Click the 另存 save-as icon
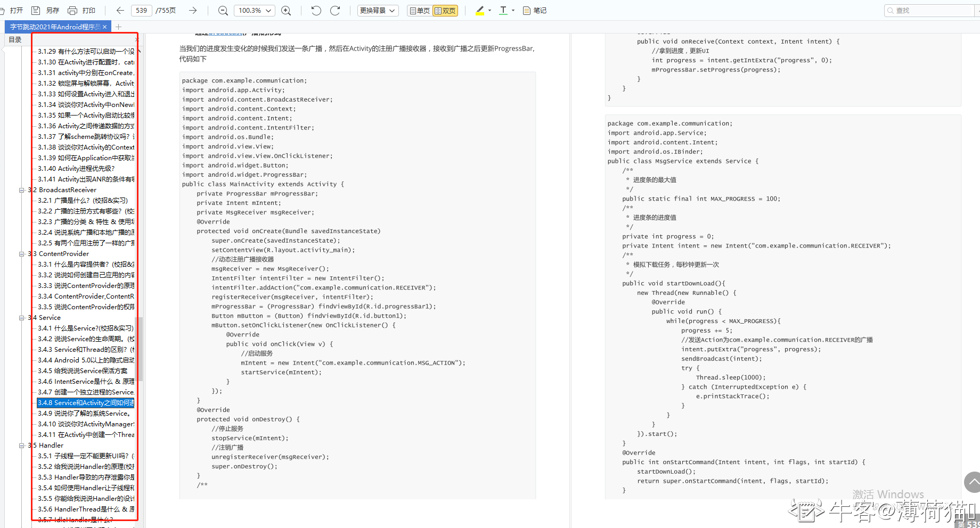 pos(36,10)
